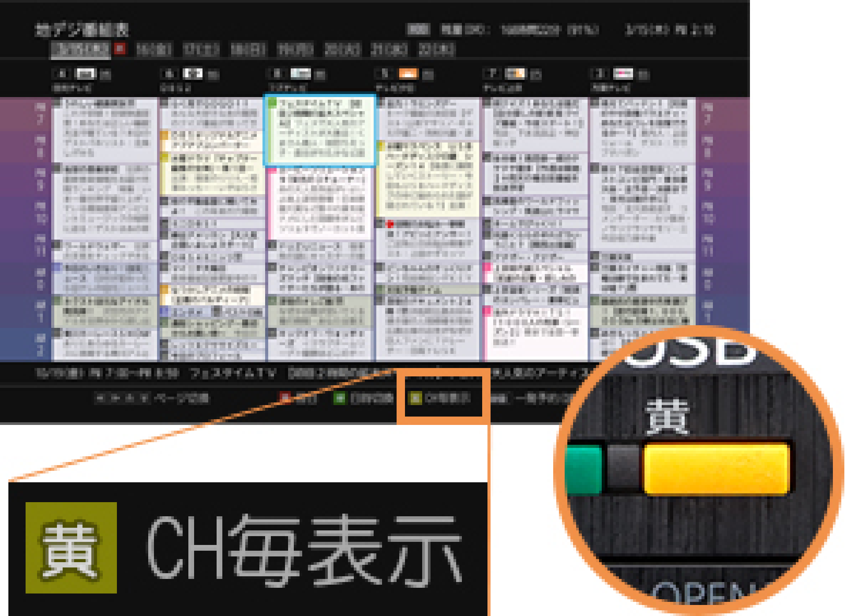Select the highlighted フェスタイムTV program cell

click(320, 130)
